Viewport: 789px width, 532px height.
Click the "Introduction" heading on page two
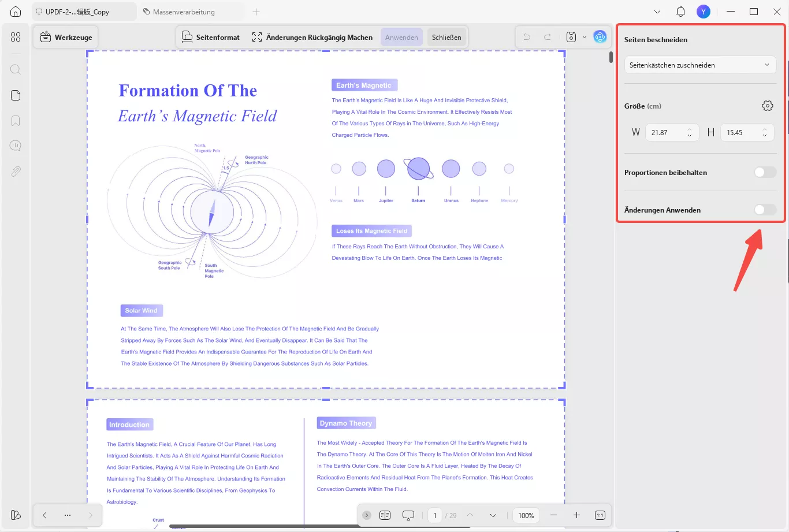[129, 425]
